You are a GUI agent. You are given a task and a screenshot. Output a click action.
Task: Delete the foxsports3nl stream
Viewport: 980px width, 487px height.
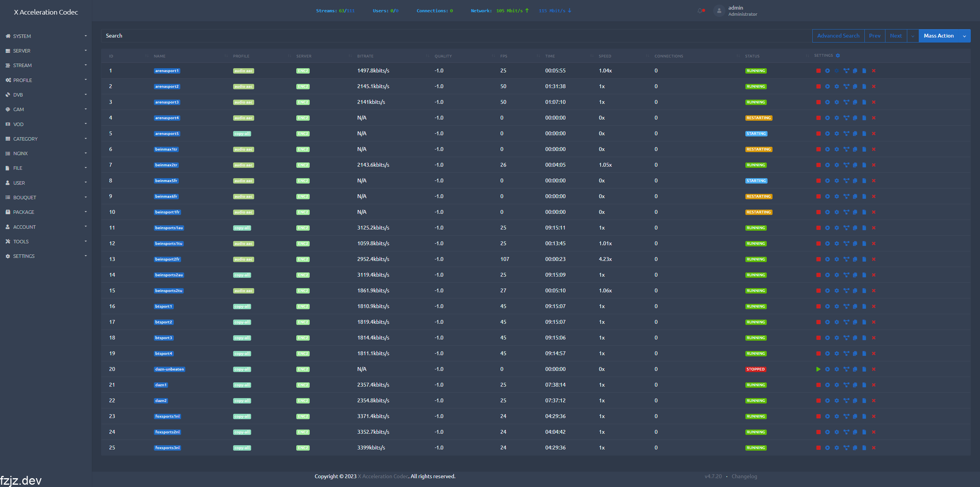point(874,448)
